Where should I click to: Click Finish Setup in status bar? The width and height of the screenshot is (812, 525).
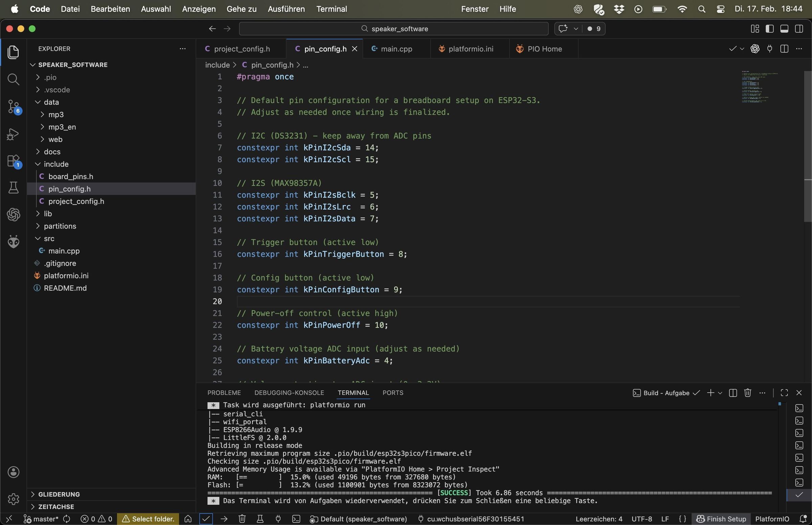coord(721,519)
